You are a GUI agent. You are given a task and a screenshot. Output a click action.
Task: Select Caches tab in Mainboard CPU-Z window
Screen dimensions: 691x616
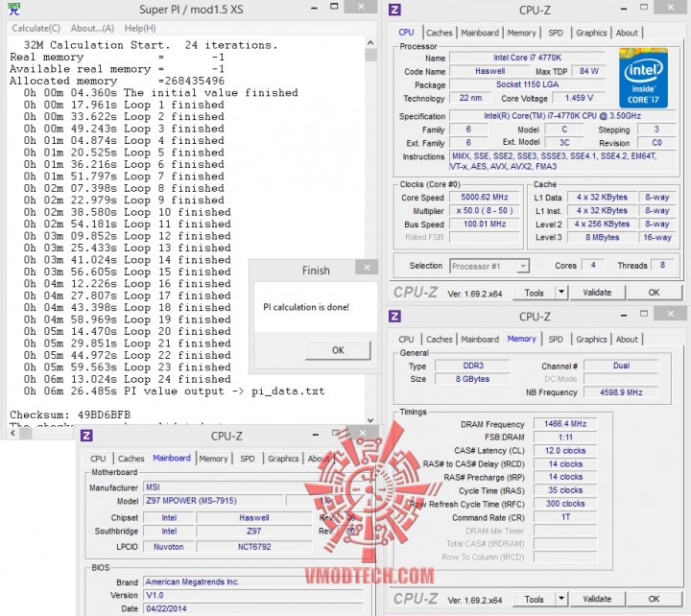tap(131, 459)
